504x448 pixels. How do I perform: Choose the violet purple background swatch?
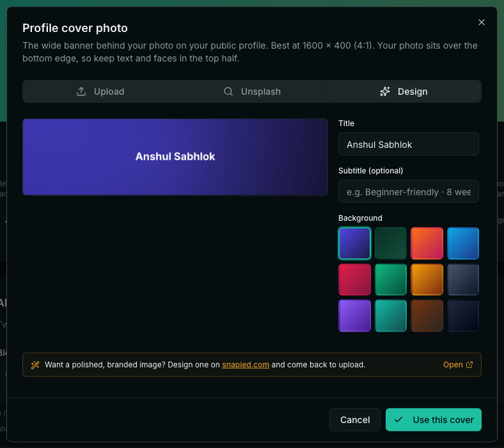coord(354,316)
